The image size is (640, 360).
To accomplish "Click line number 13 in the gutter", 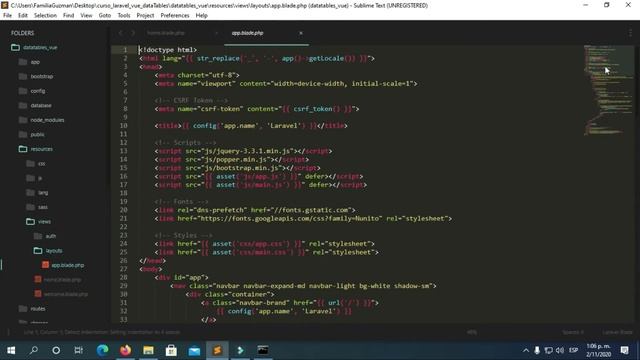I will [x=124, y=151].
